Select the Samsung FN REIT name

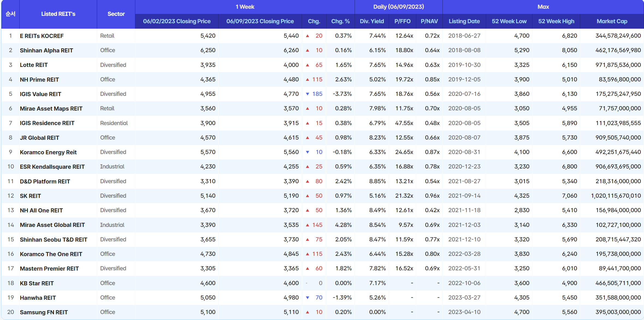[44, 312]
